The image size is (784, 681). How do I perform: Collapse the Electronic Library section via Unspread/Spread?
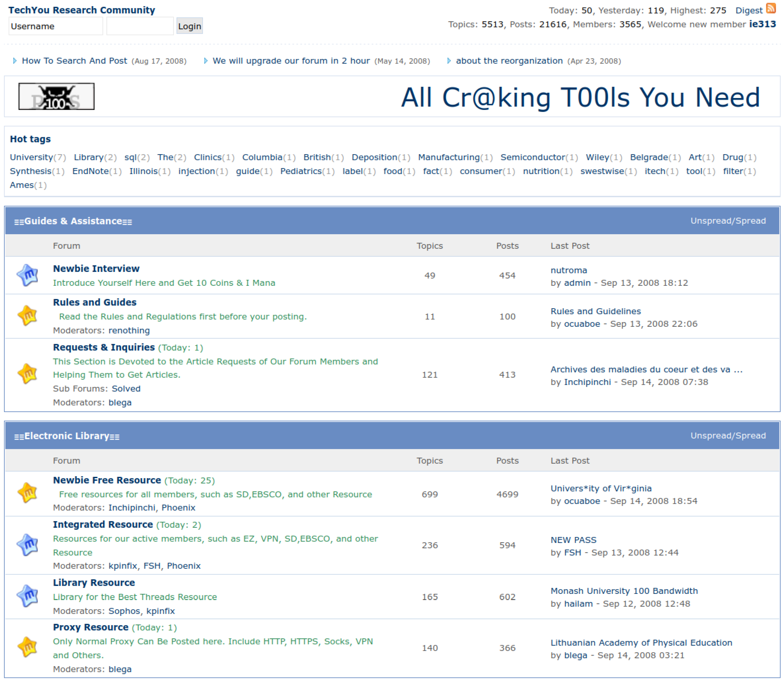(728, 435)
